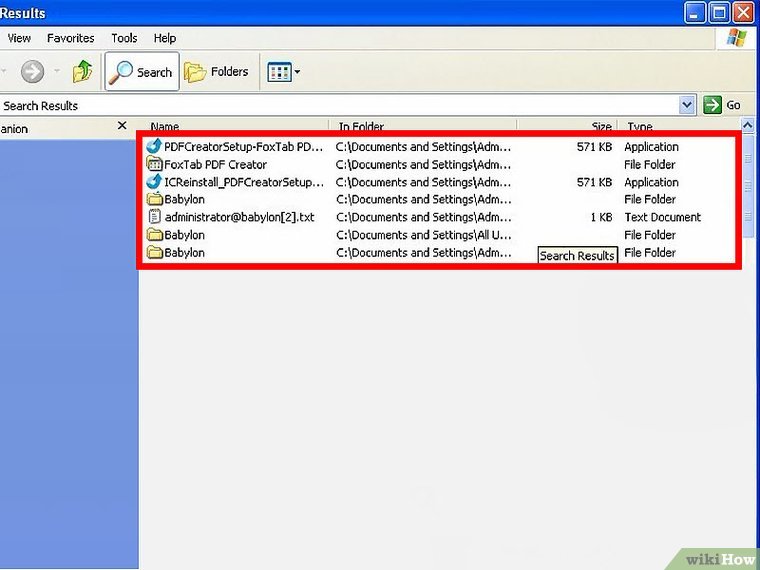
Task: Select the ICReinstall_PDFCreatorSetup application icon
Action: [x=154, y=182]
